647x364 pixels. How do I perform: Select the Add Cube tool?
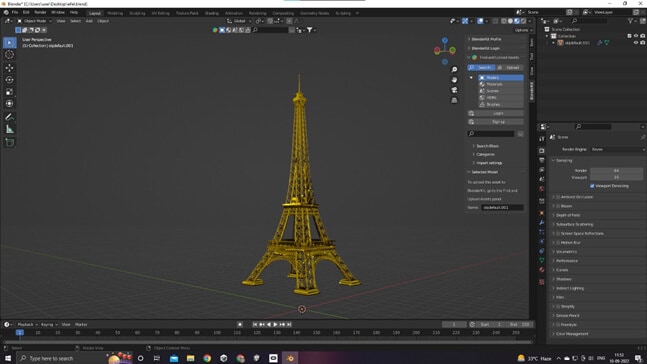[x=9, y=143]
